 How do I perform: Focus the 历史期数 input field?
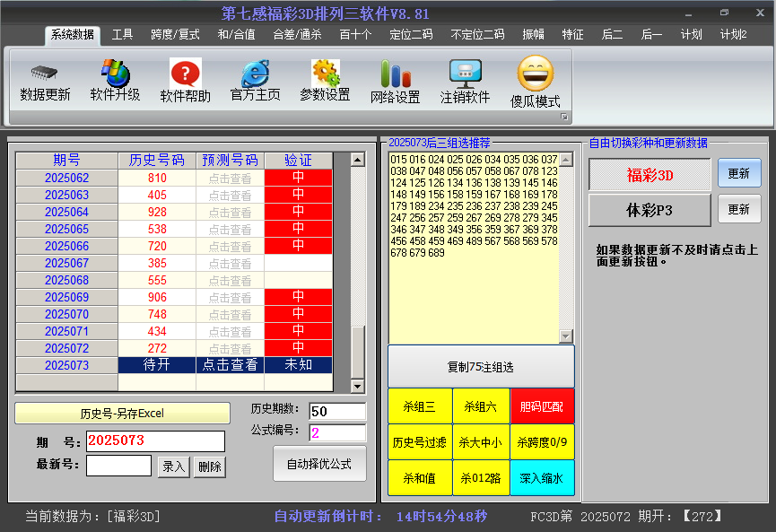tap(337, 411)
